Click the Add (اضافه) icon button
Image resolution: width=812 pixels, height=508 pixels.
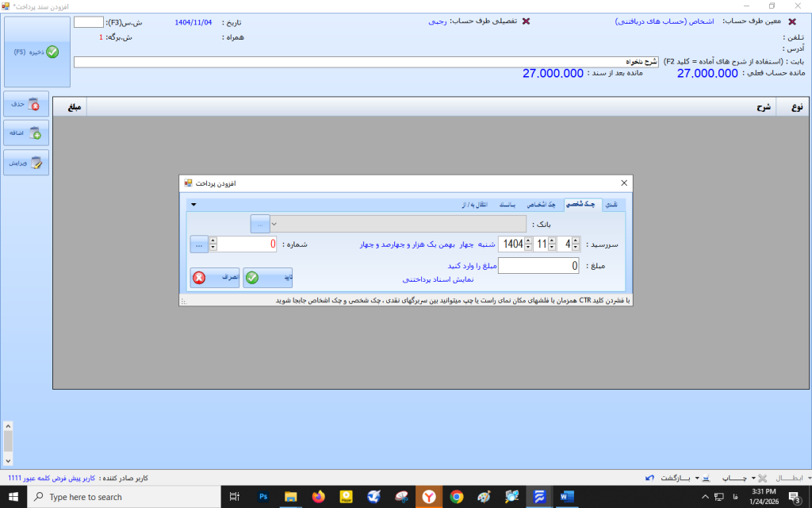click(26, 133)
